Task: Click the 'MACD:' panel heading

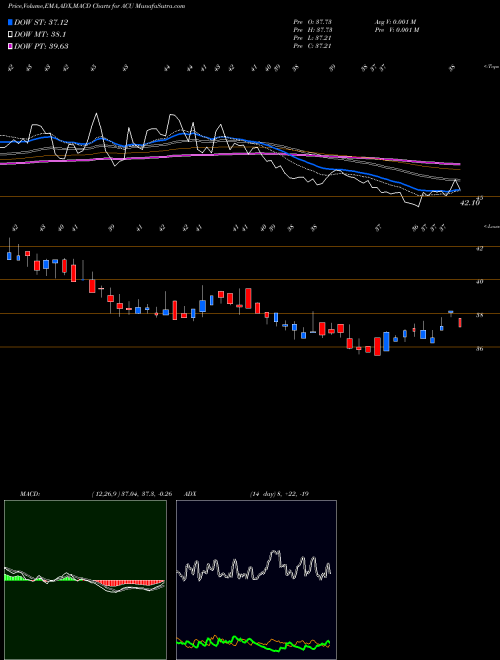Action: pyautogui.click(x=29, y=494)
